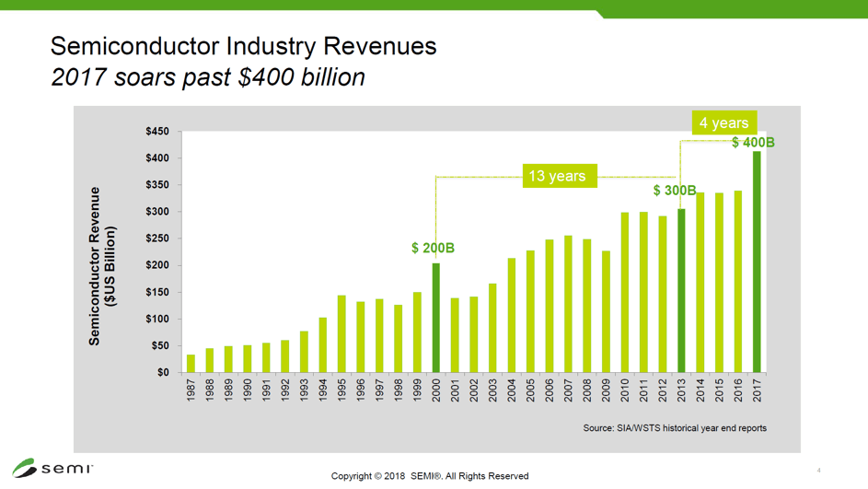The height and width of the screenshot is (489, 868).
Task: Click the 1995 x-axis year label
Action: point(341,390)
